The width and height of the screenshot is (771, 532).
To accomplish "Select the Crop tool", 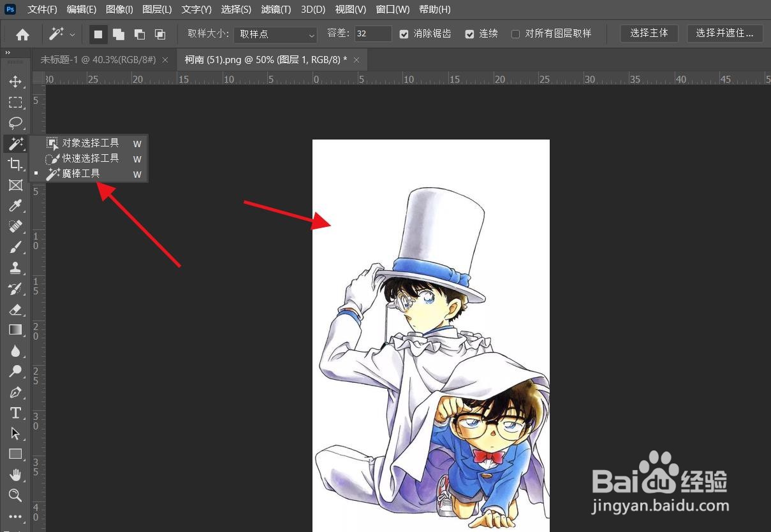I will click(x=15, y=164).
